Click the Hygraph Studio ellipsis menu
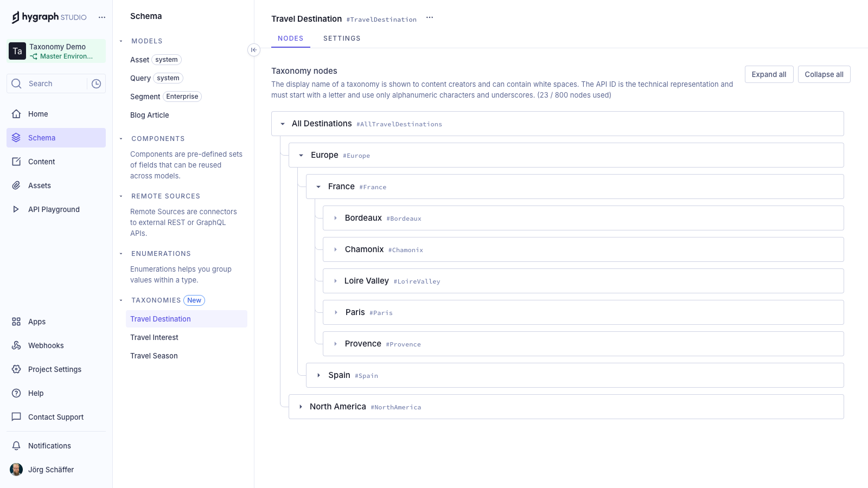Image resolution: width=868 pixels, height=488 pixels. (x=102, y=17)
